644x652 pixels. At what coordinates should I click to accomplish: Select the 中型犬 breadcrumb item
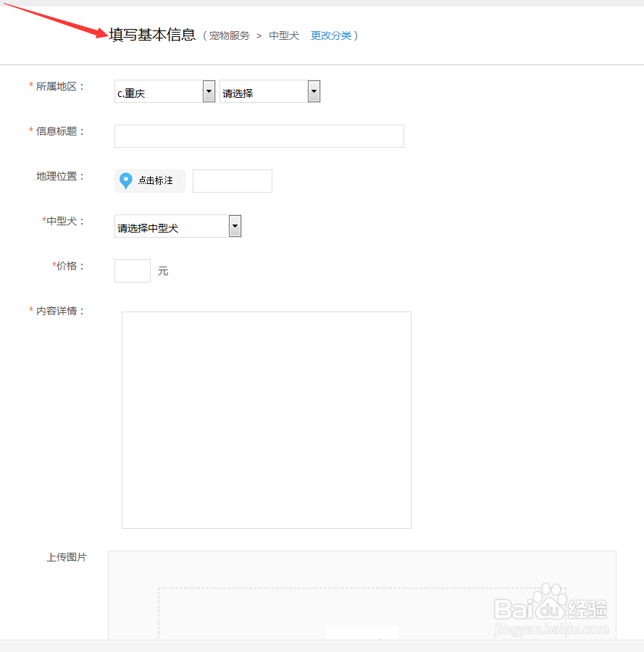283,35
